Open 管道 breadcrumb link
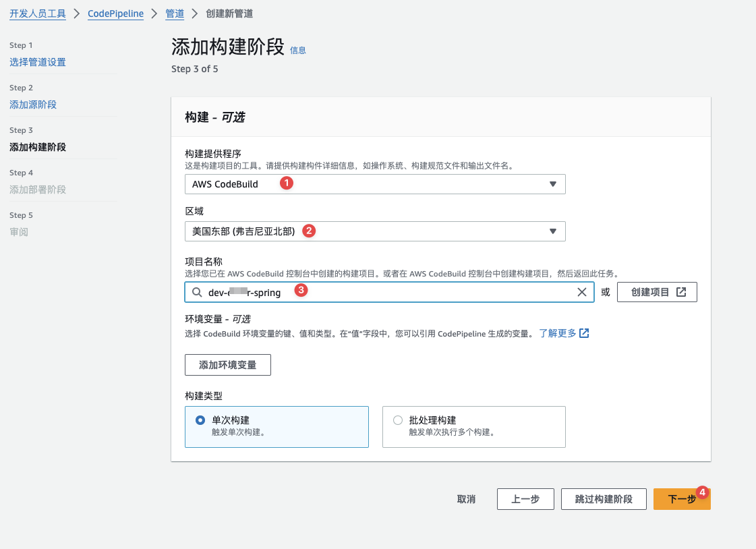The width and height of the screenshot is (756, 549). (x=175, y=13)
